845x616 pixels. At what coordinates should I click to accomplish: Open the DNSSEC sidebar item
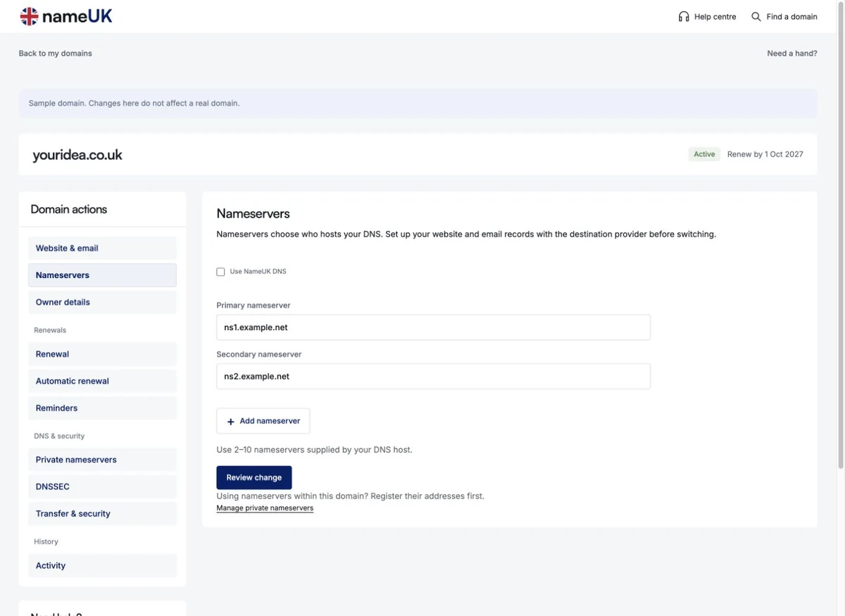pyautogui.click(x=102, y=486)
